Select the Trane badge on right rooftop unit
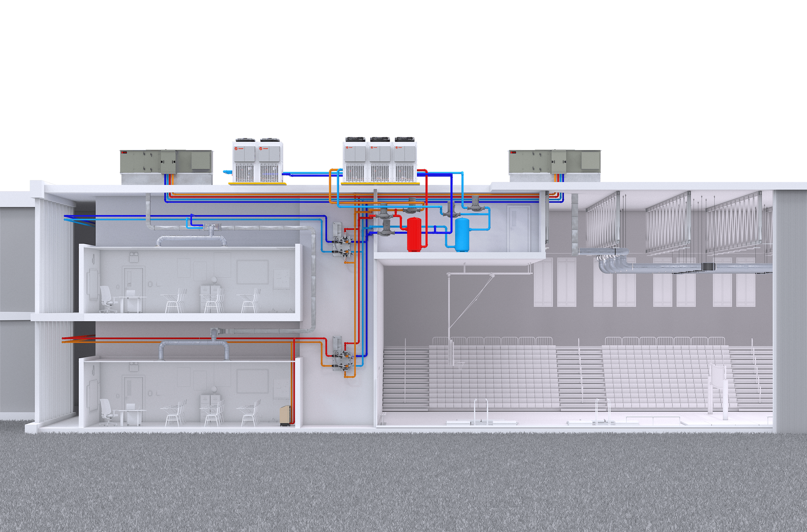Image resolution: width=807 pixels, height=532 pixels. click(514, 153)
